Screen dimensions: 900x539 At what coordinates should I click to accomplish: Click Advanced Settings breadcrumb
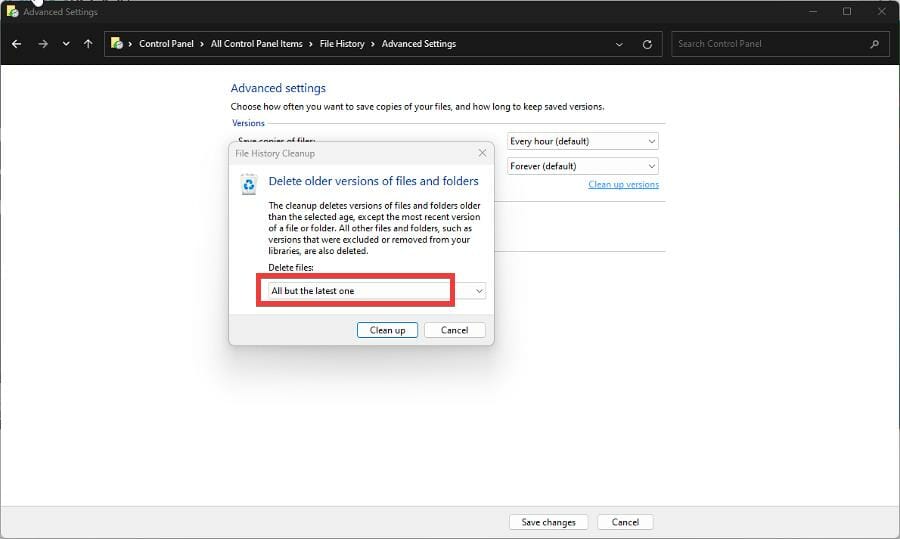418,44
